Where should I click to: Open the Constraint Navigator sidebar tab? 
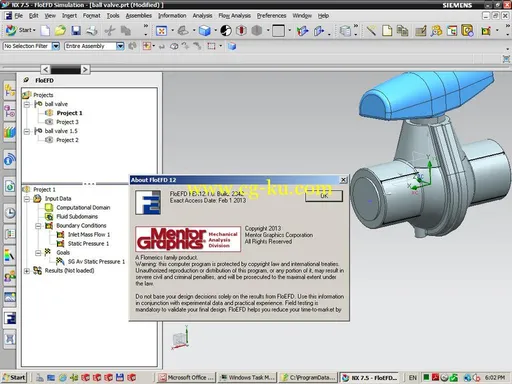pyautogui.click(x=10, y=111)
